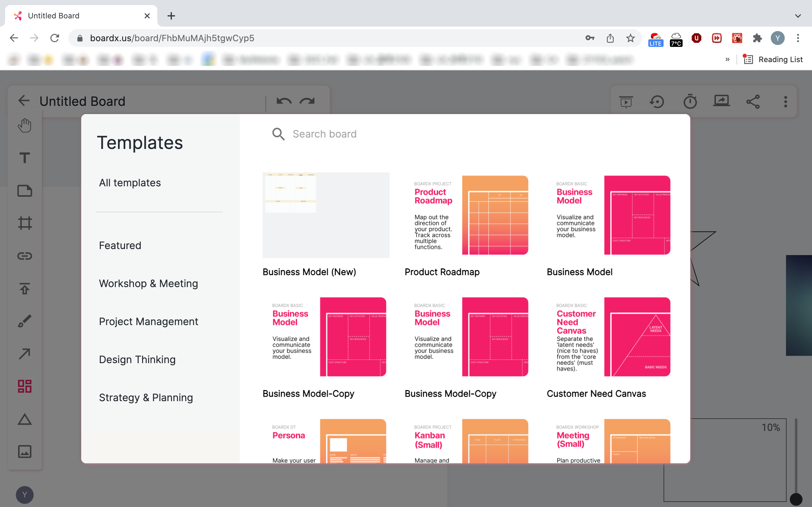Open Chrome tab search dropdown arrow
Image resolution: width=812 pixels, height=507 pixels.
coord(798,16)
